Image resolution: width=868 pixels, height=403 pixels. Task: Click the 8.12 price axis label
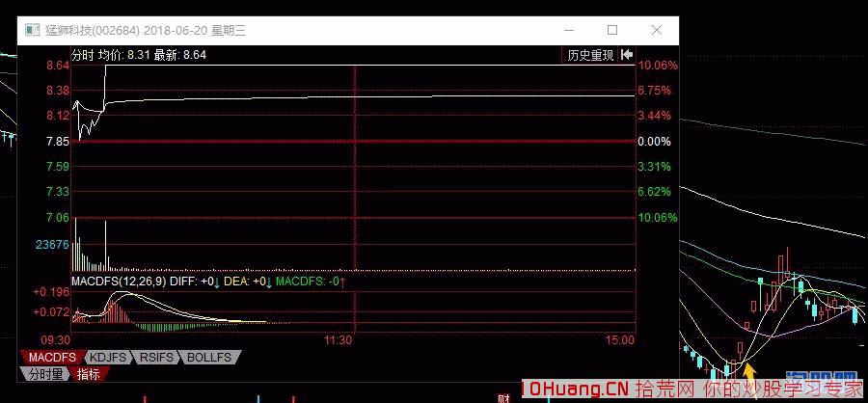coord(58,116)
